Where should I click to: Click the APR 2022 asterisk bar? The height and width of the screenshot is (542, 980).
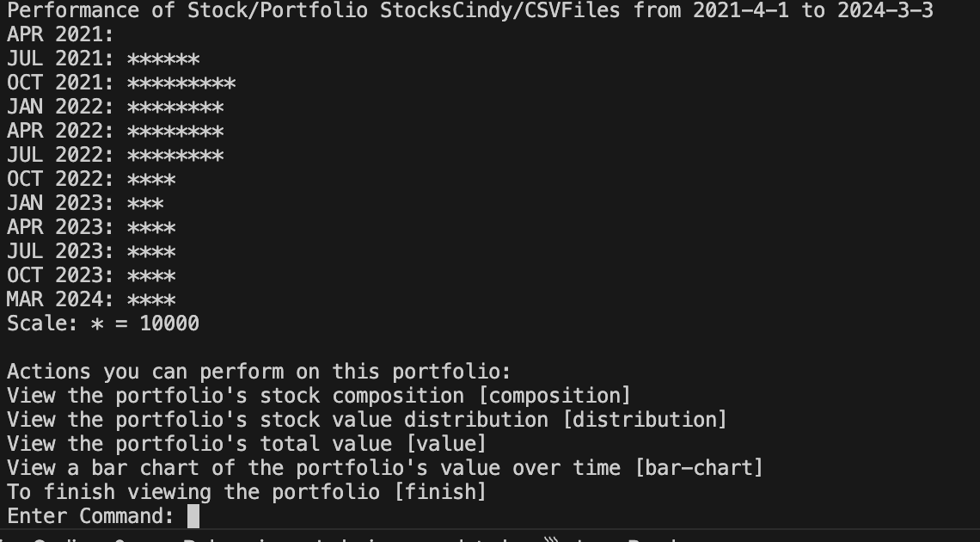175,132
